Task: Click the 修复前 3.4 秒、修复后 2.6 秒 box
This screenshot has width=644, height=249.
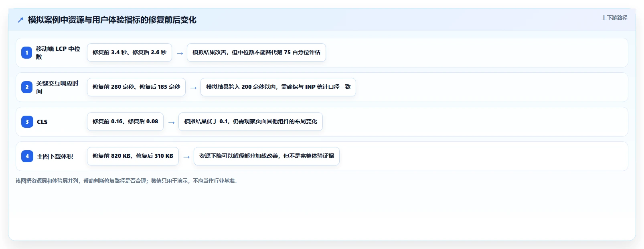Action: coord(130,53)
